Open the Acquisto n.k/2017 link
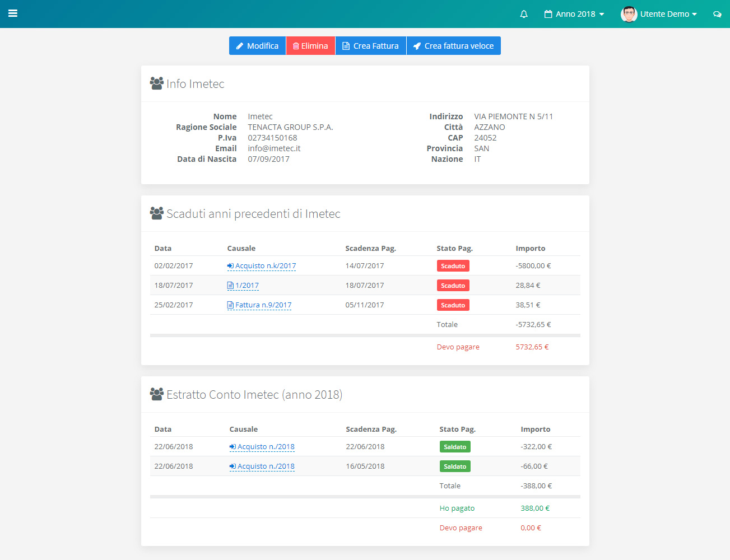This screenshot has width=730, height=560. (262, 266)
